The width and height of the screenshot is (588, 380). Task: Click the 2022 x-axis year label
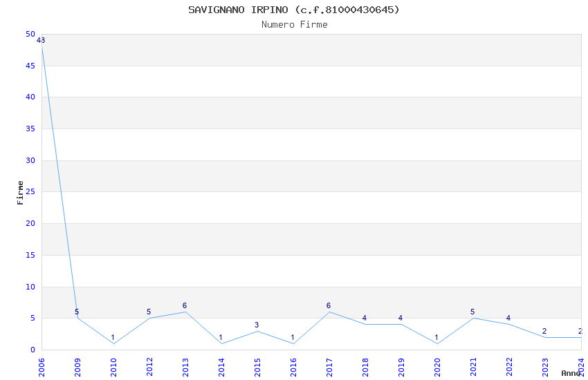point(509,365)
